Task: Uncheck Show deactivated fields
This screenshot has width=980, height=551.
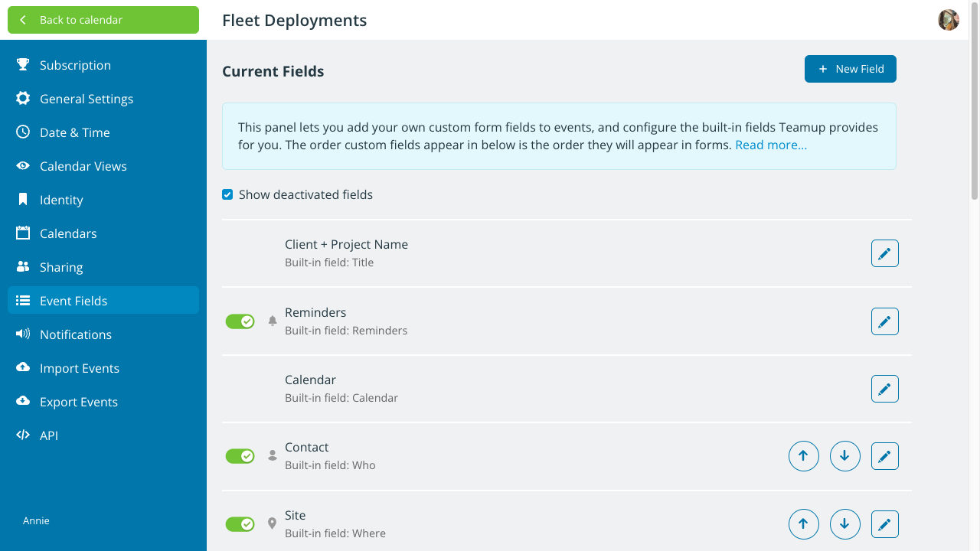Action: click(227, 194)
